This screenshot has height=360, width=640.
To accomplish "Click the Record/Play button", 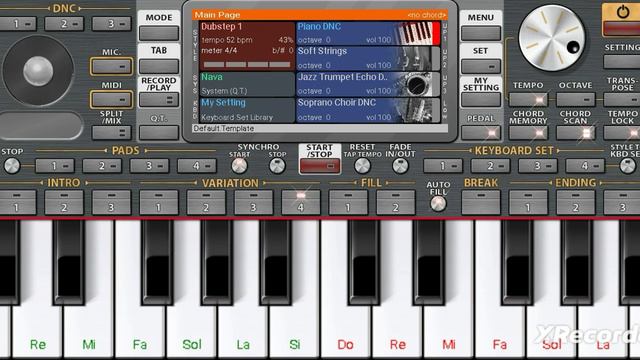I will (x=159, y=100).
